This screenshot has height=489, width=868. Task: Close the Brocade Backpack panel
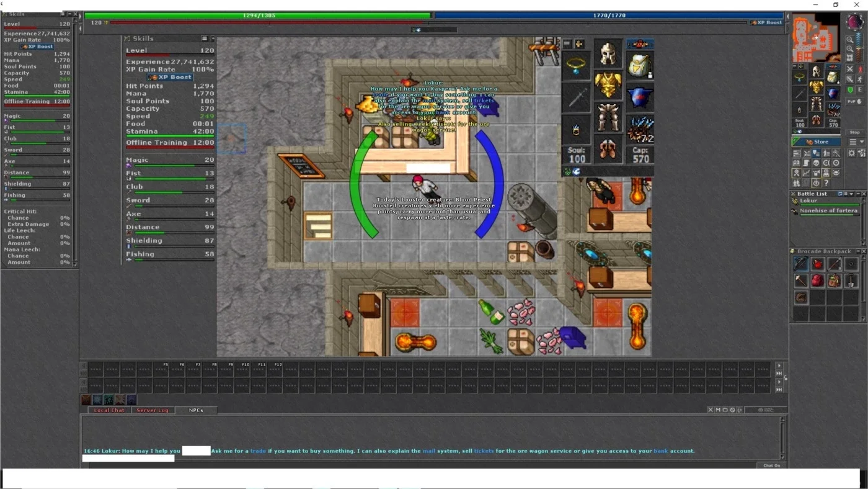(864, 251)
